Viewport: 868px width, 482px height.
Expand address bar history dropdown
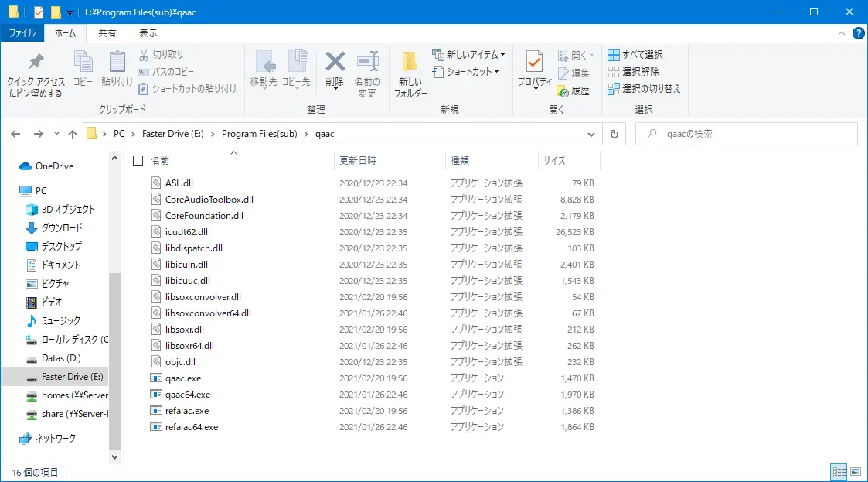point(591,134)
